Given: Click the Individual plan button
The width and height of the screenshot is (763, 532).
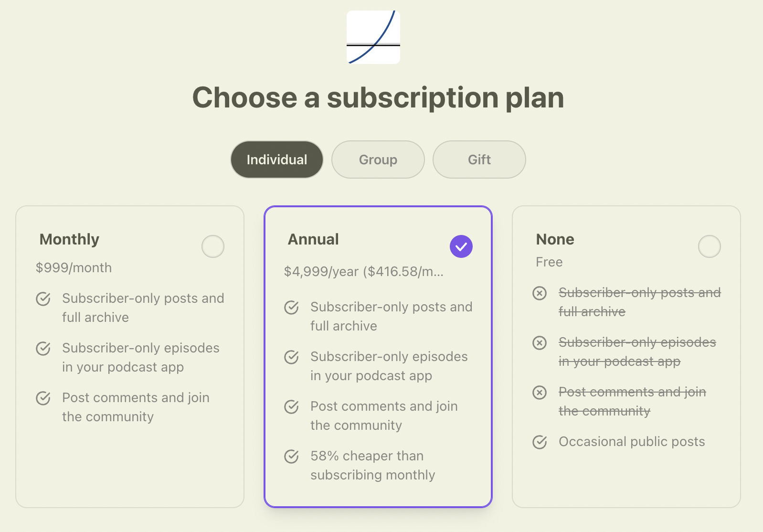Looking at the screenshot, I should pos(276,160).
